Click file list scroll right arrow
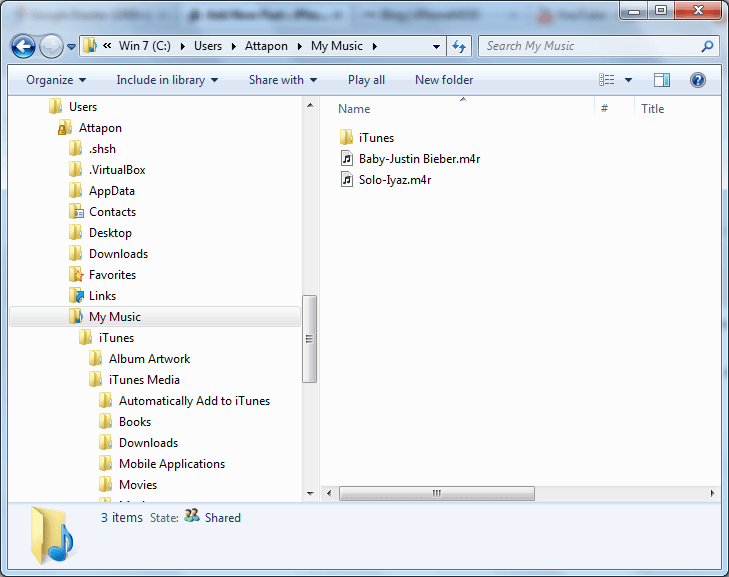Screen dimensions: 729x577 coord(712,493)
